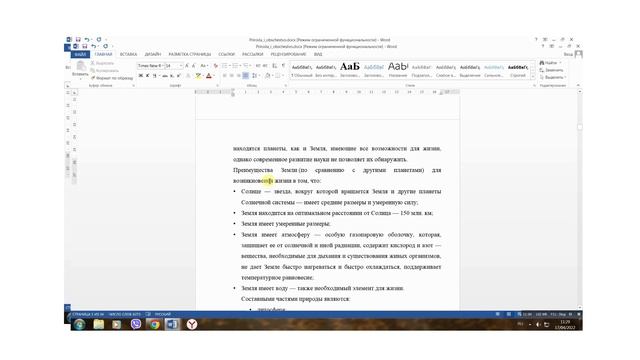Align paragraph text to the left
Screen dimensions: 640x360
[x=224, y=76]
